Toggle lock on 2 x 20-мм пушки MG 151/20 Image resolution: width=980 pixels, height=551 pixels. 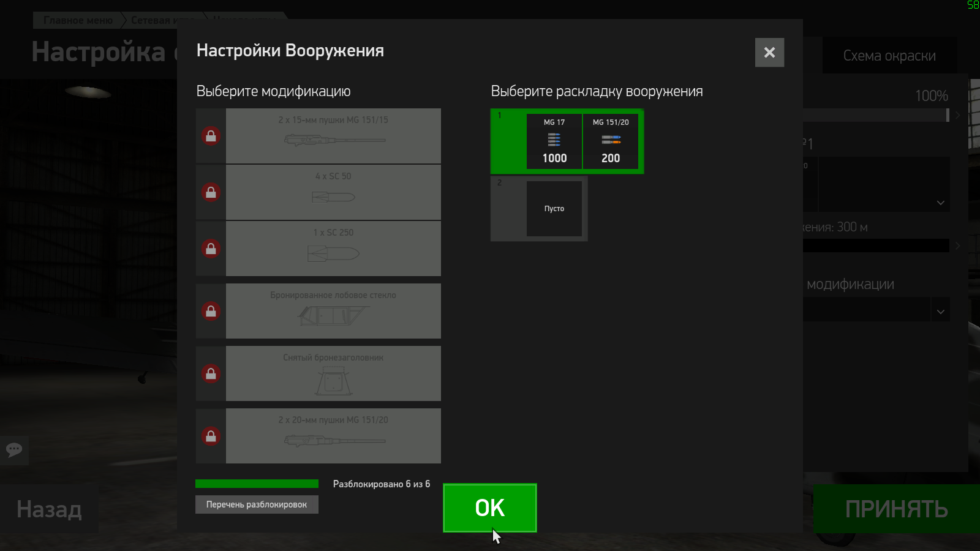pos(211,436)
